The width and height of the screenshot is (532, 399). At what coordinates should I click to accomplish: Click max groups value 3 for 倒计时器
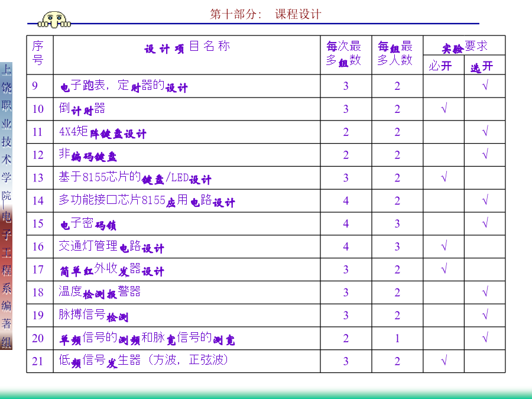pyautogui.click(x=346, y=109)
